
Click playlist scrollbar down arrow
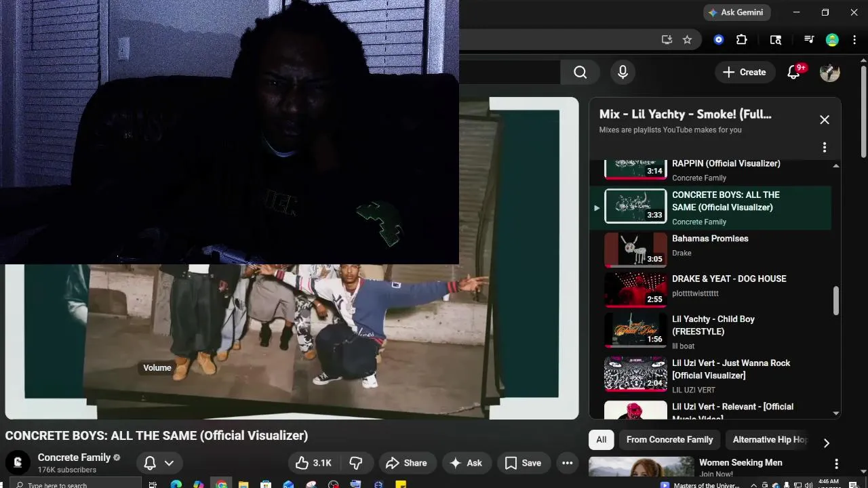(x=835, y=413)
